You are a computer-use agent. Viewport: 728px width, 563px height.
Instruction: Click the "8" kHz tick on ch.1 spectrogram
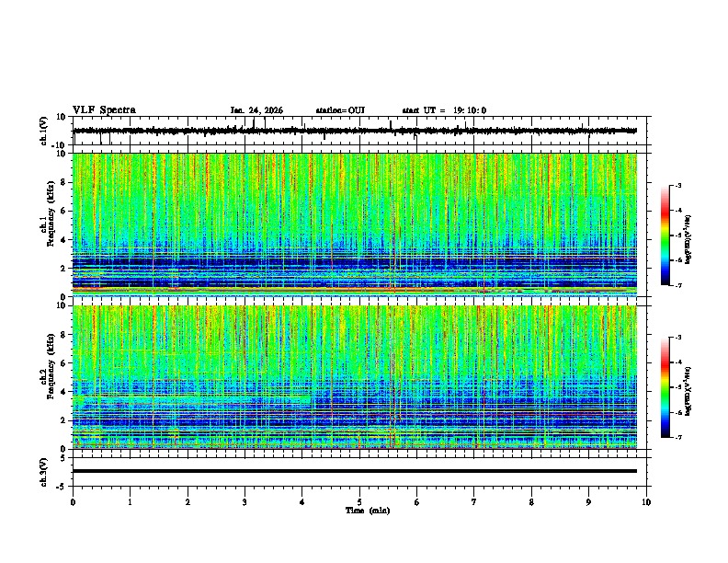point(63,182)
